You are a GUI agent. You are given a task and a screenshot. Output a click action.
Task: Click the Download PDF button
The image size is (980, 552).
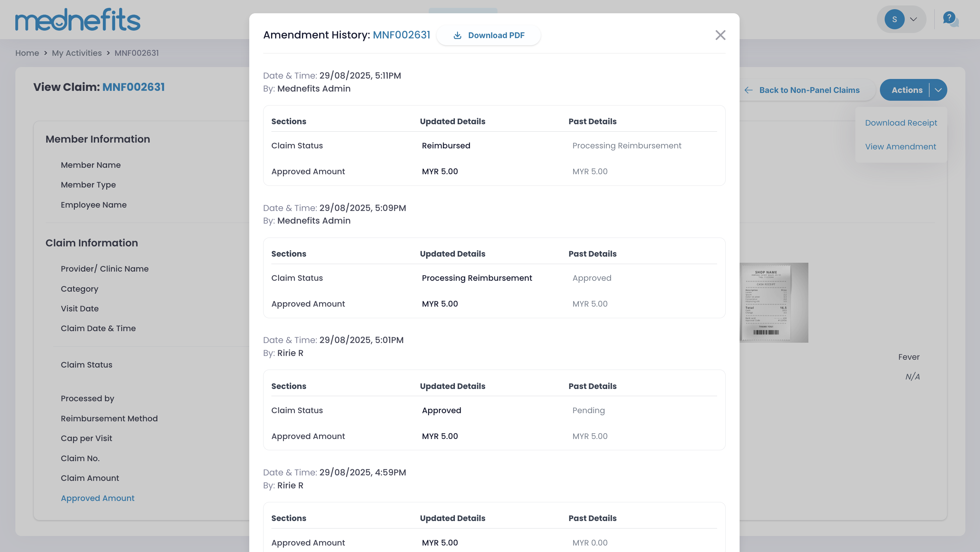click(x=496, y=35)
